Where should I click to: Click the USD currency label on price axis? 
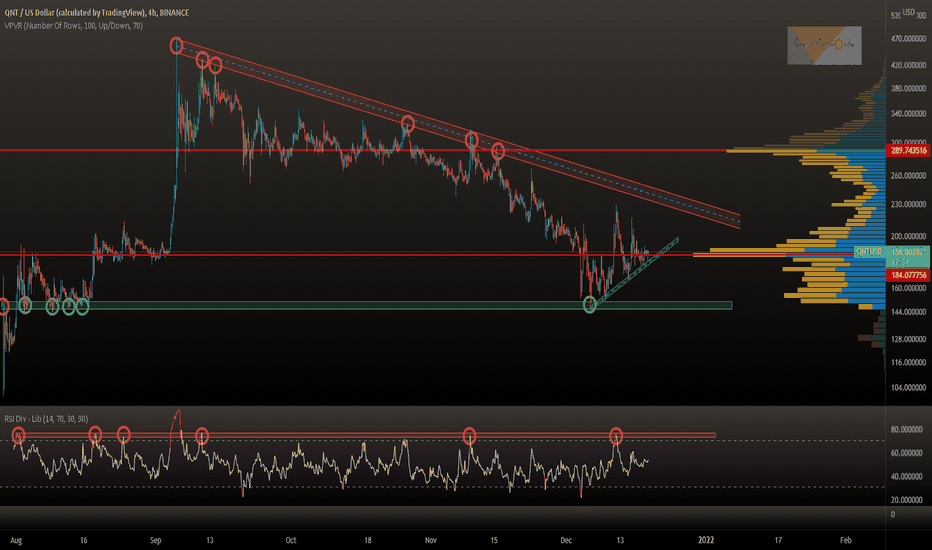[909, 12]
